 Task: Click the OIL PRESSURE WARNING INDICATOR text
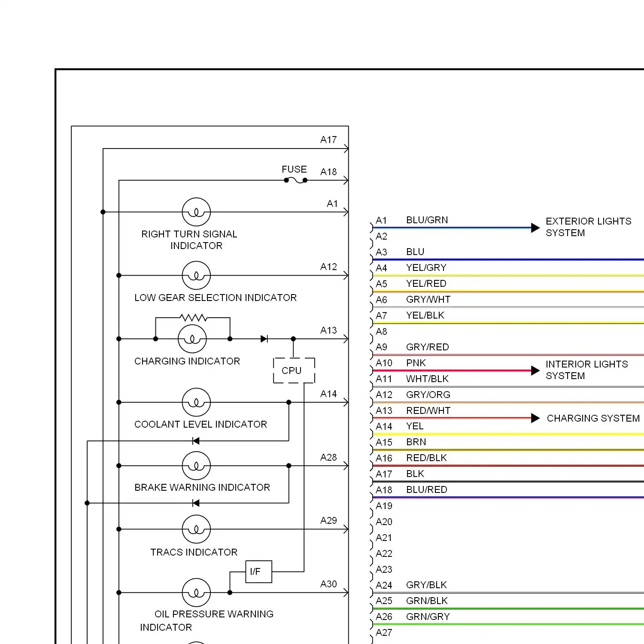coord(207,621)
